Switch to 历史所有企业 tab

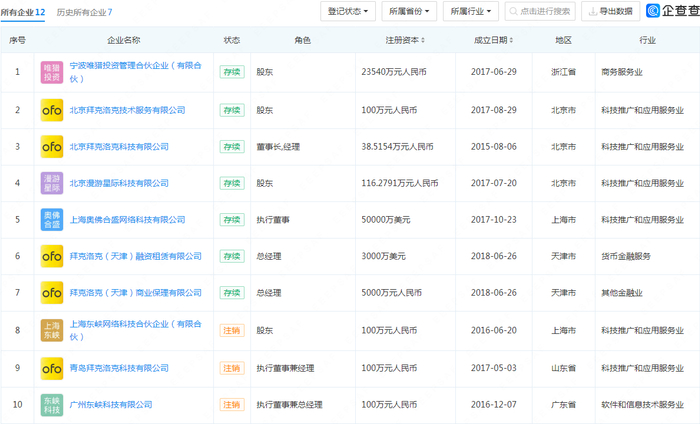(x=84, y=10)
